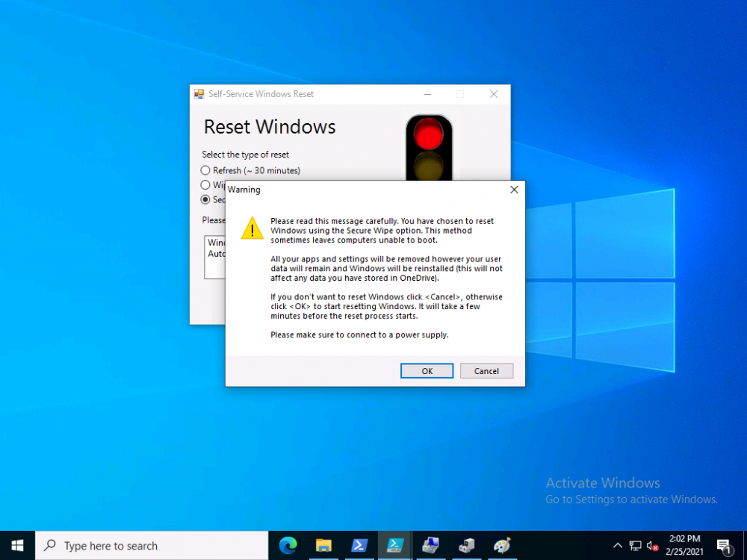Select the Refresh (~ 30 minutes) option

tap(250, 170)
